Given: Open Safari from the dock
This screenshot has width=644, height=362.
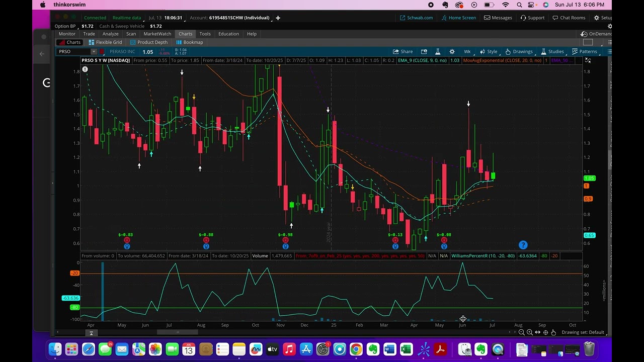Looking at the screenshot, I should [88, 349].
